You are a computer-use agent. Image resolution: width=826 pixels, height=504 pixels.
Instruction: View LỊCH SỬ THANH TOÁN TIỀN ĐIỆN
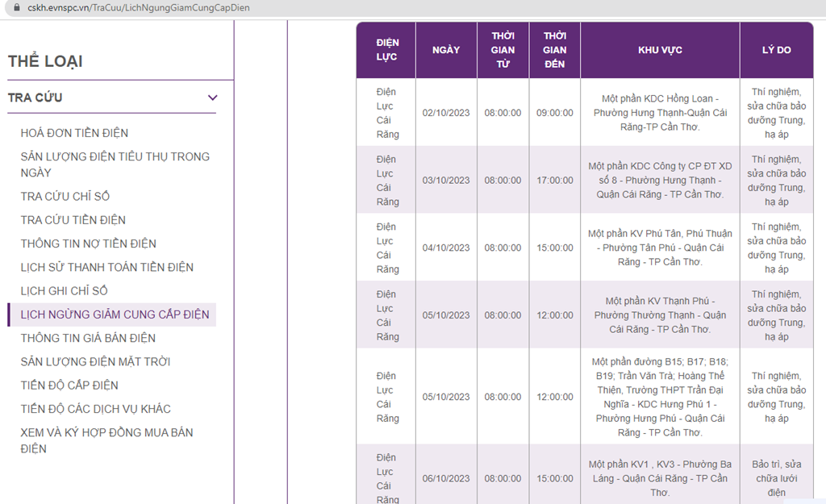coord(107,267)
